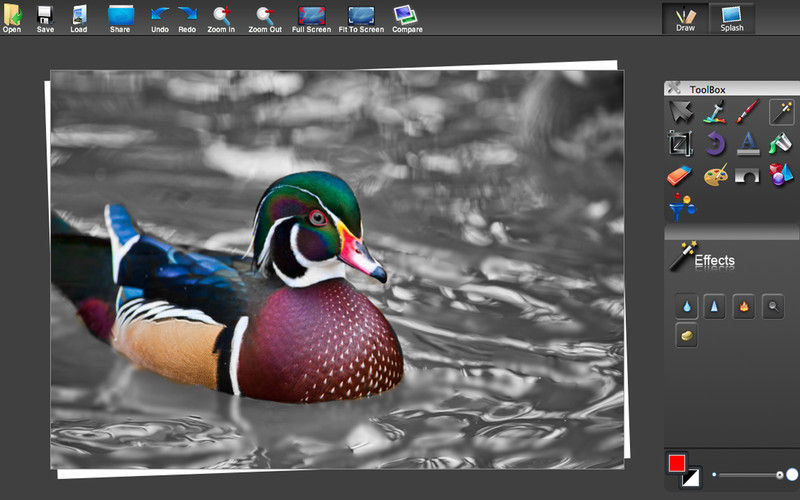Choose the yellow sponge effect
The height and width of the screenshot is (500, 800).
687,335
